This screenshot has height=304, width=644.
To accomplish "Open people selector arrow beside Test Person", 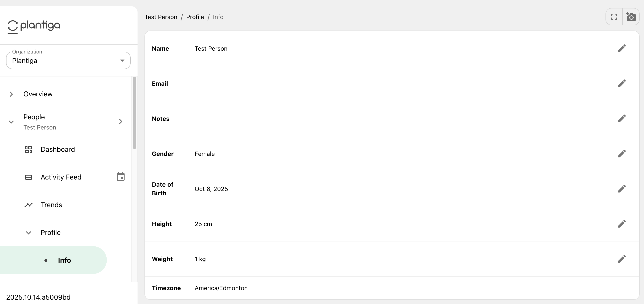I will point(121,122).
